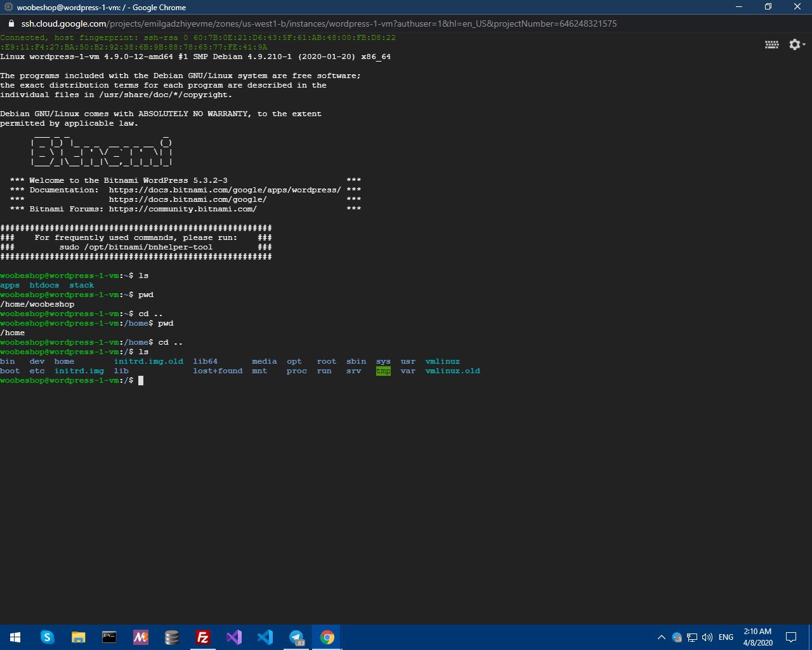
Task: Open Telegram from the taskbar
Action: click(296, 637)
